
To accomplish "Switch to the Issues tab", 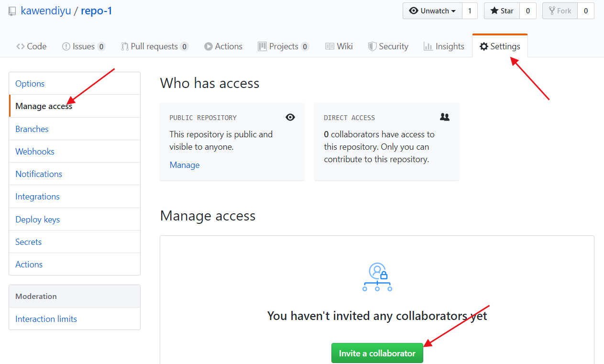I will click(84, 46).
